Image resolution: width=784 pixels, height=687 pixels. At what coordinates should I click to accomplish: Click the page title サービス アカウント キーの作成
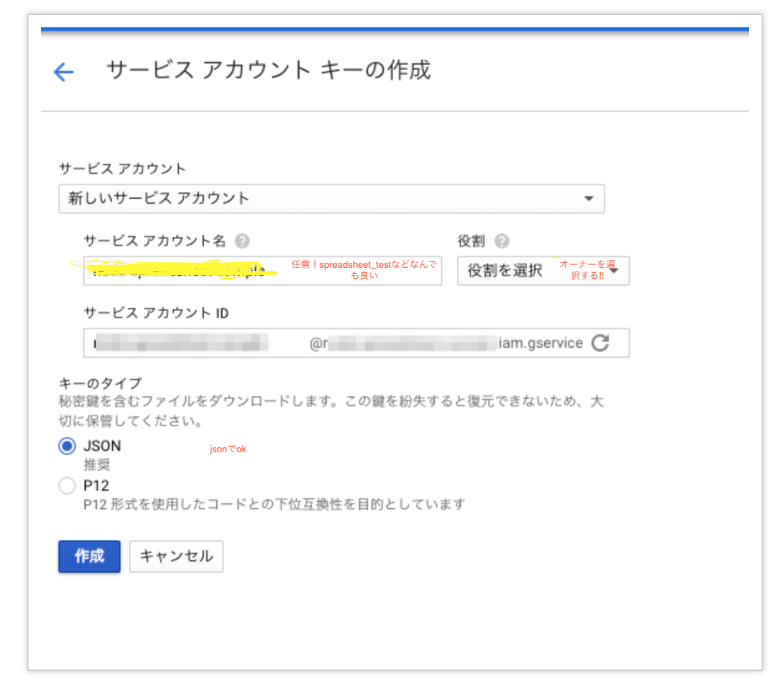(x=268, y=70)
